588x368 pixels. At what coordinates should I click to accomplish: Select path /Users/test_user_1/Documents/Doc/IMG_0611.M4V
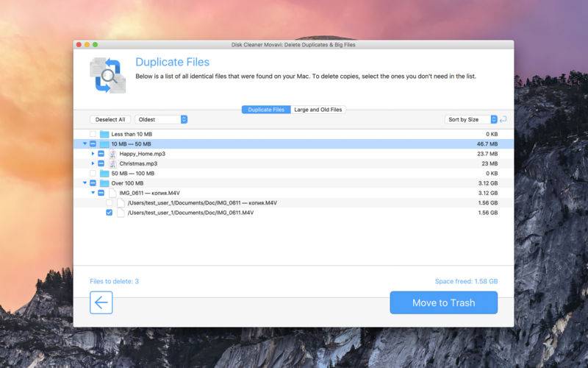pyautogui.click(x=190, y=213)
